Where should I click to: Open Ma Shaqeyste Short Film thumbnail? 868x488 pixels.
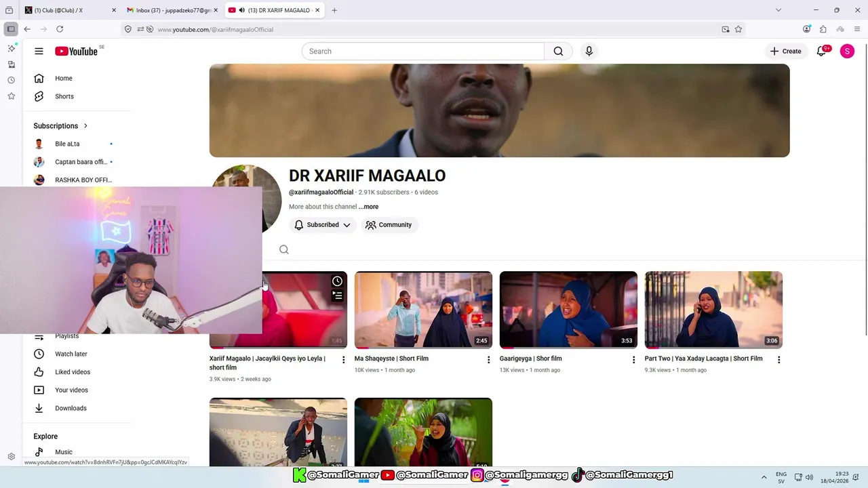click(423, 310)
